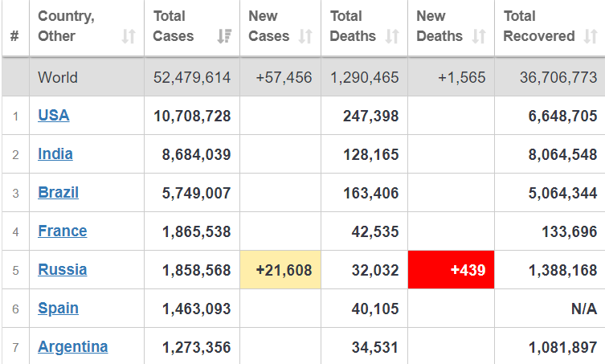605x364 pixels.
Task: Click the World total cases cell
Action: (192, 77)
